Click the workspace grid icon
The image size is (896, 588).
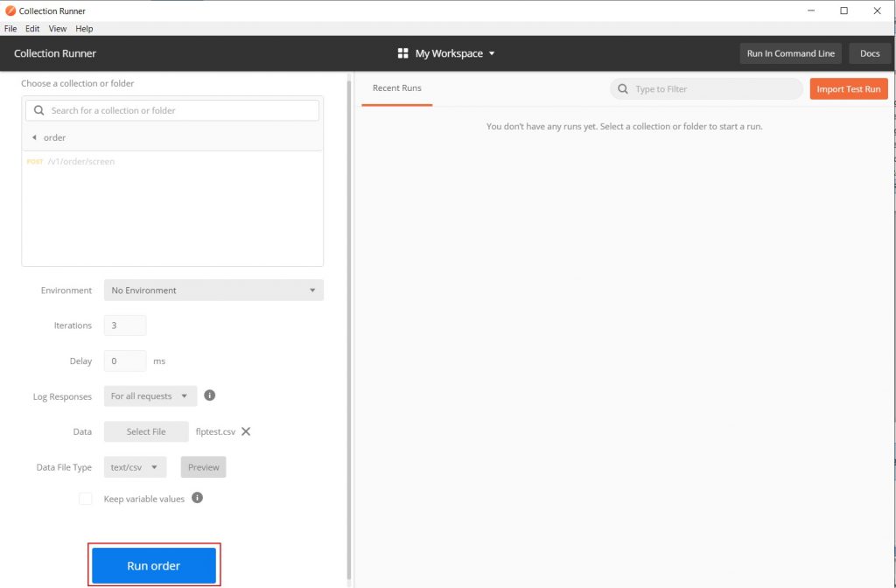click(402, 53)
